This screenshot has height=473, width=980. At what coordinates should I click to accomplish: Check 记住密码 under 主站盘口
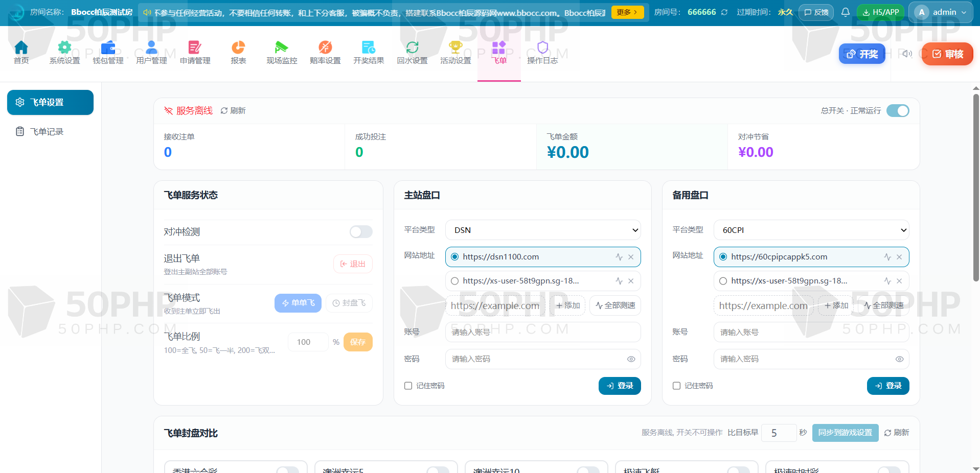tap(408, 386)
